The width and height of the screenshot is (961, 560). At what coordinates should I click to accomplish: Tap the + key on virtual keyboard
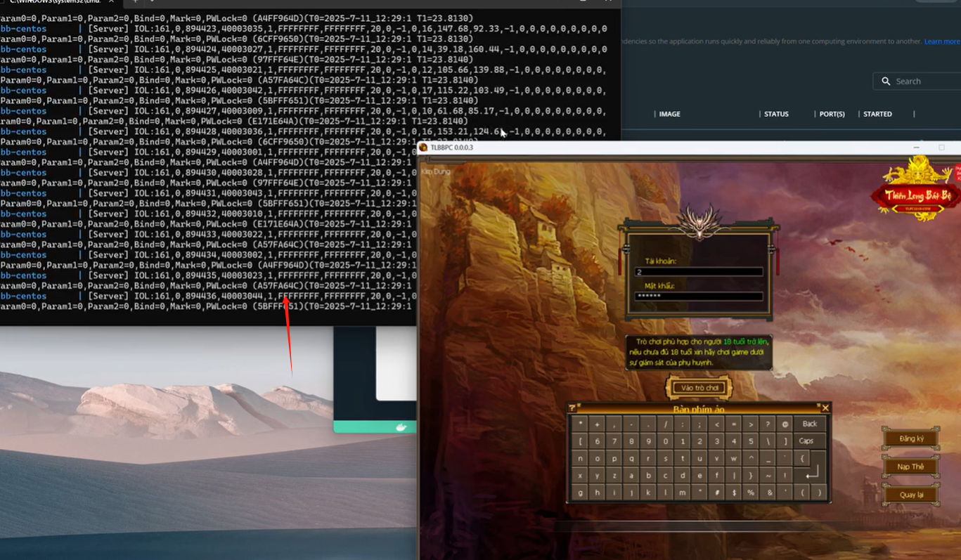point(597,424)
